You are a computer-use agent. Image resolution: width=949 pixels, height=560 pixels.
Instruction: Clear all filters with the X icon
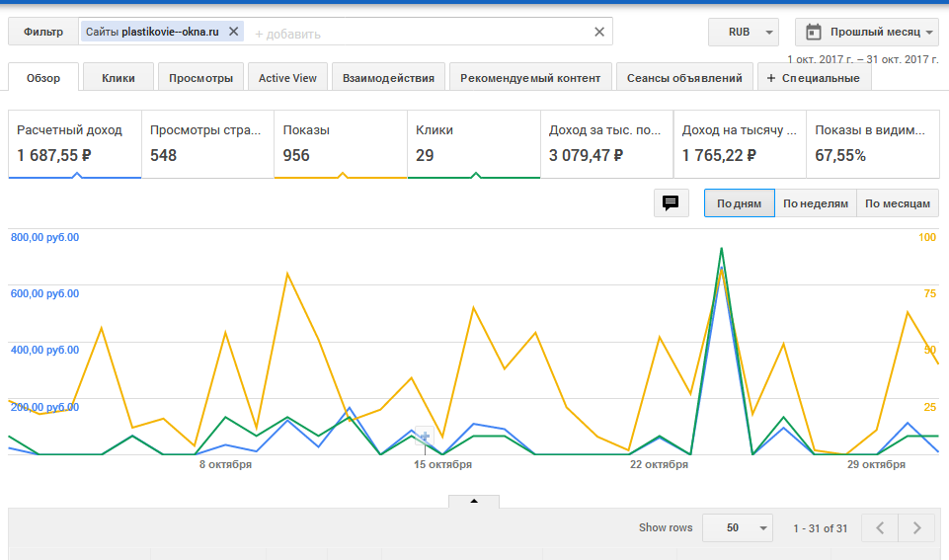(598, 32)
